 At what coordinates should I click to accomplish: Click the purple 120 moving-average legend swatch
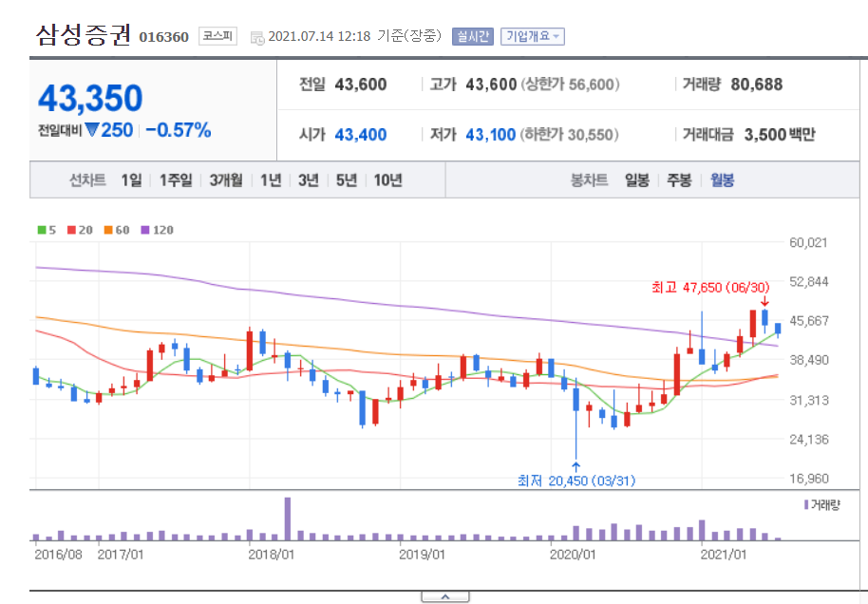[145, 230]
